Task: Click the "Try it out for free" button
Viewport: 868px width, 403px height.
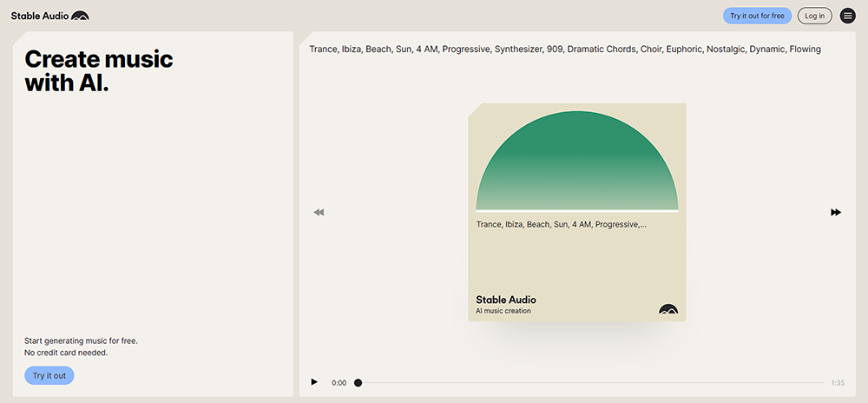Action: coord(757,16)
